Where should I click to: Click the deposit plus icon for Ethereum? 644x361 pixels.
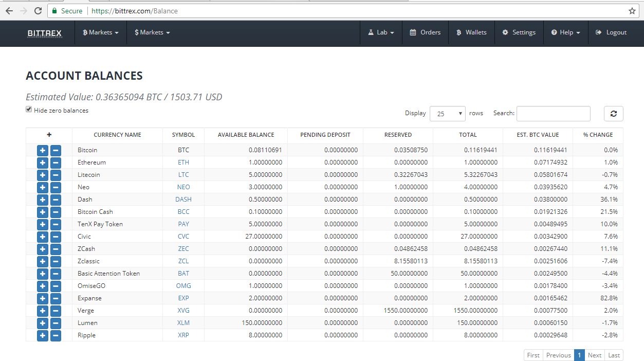click(43, 163)
